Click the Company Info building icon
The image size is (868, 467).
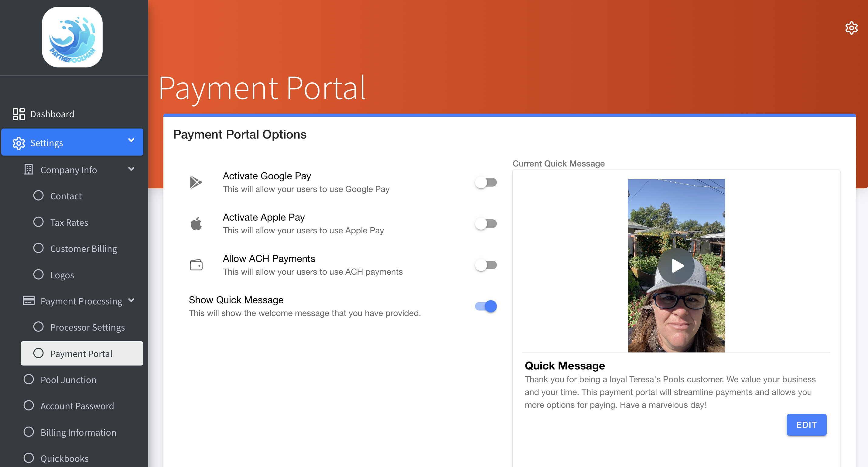(29, 169)
